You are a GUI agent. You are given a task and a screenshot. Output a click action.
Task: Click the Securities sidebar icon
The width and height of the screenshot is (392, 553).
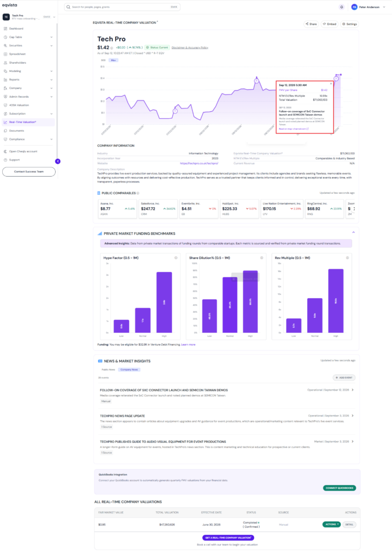[x=5, y=45]
